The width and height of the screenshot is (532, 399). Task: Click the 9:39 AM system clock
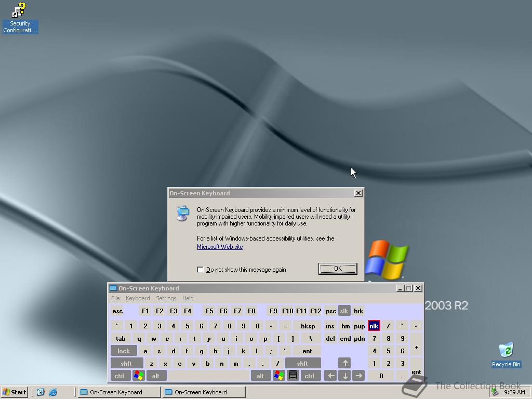[514, 392]
